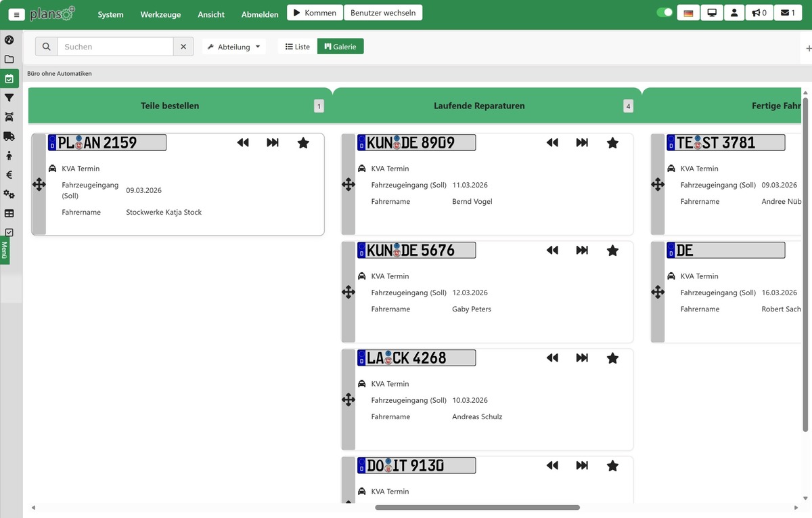
Task: Click the filter funnel sidebar icon
Action: (9, 98)
